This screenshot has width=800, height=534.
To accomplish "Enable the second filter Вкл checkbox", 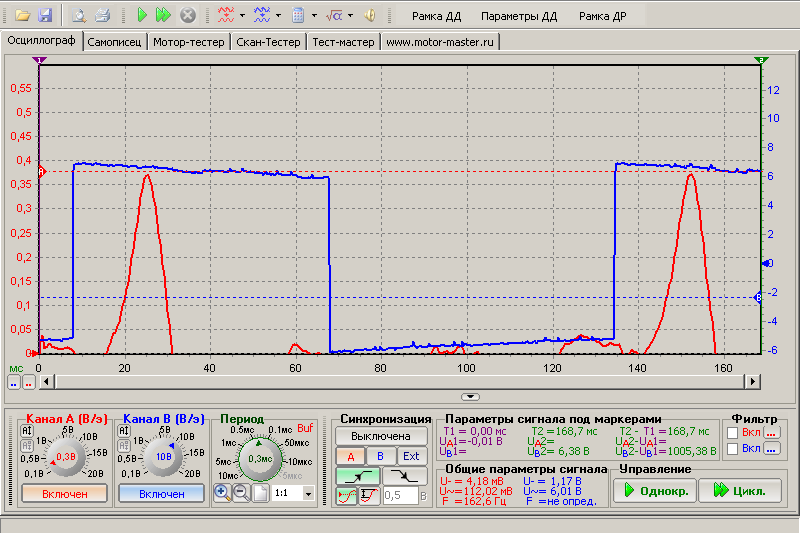I will [x=733, y=449].
